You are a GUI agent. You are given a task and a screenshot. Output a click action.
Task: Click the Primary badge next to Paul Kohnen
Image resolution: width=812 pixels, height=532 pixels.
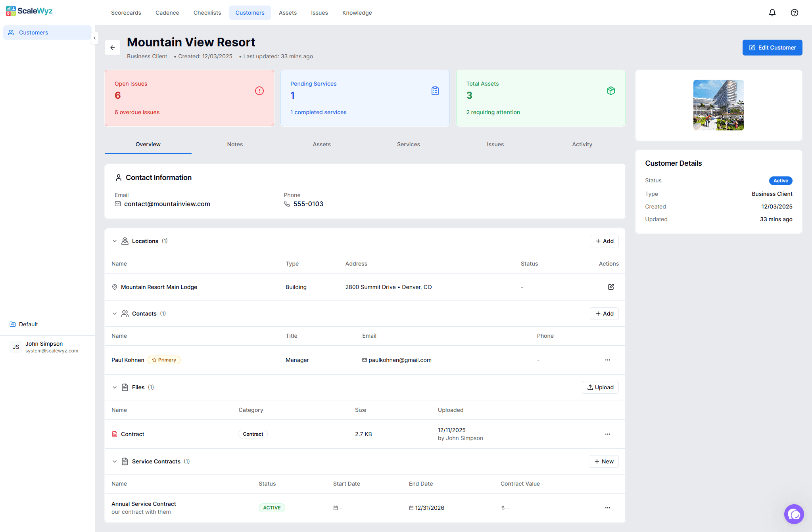pos(164,360)
